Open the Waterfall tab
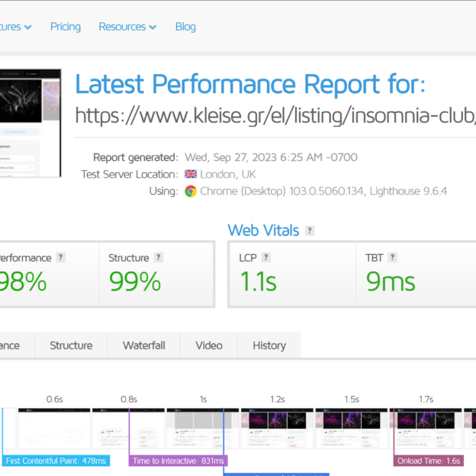The width and height of the screenshot is (476, 476). [144, 346]
